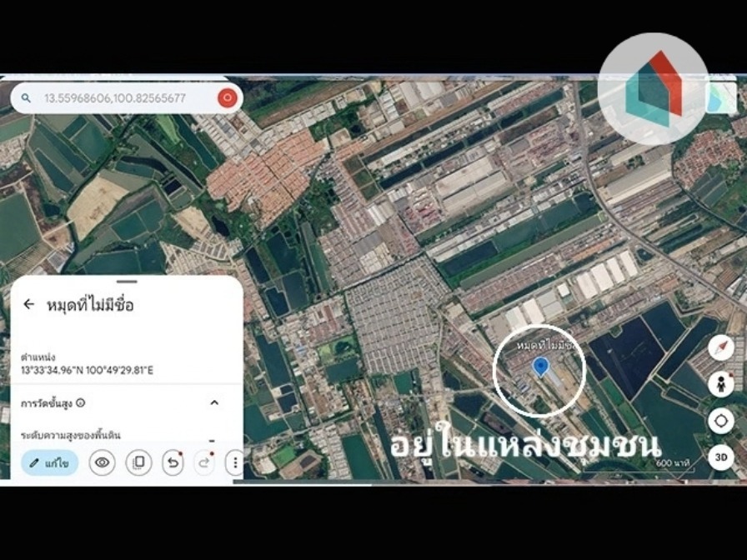Select the Street View pegman icon
This screenshot has width=747, height=560.
pos(721,384)
